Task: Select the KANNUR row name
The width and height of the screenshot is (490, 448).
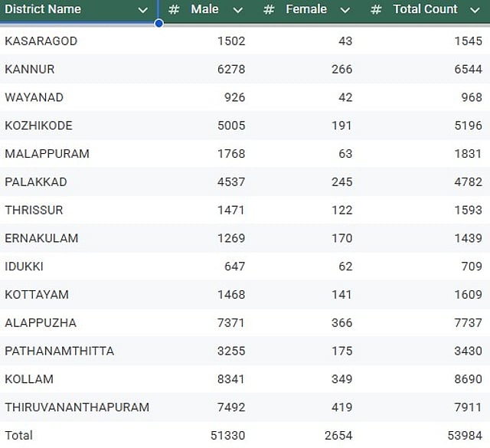Action: click(30, 69)
